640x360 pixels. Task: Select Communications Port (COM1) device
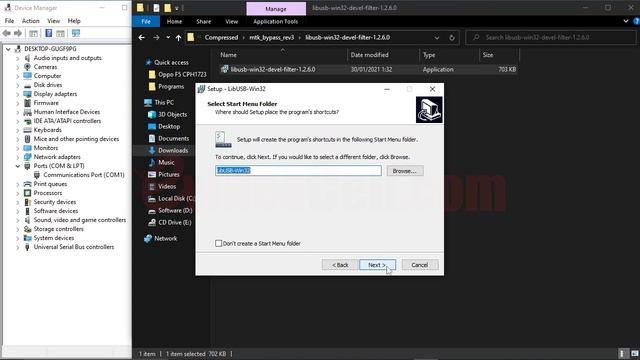coord(84,175)
